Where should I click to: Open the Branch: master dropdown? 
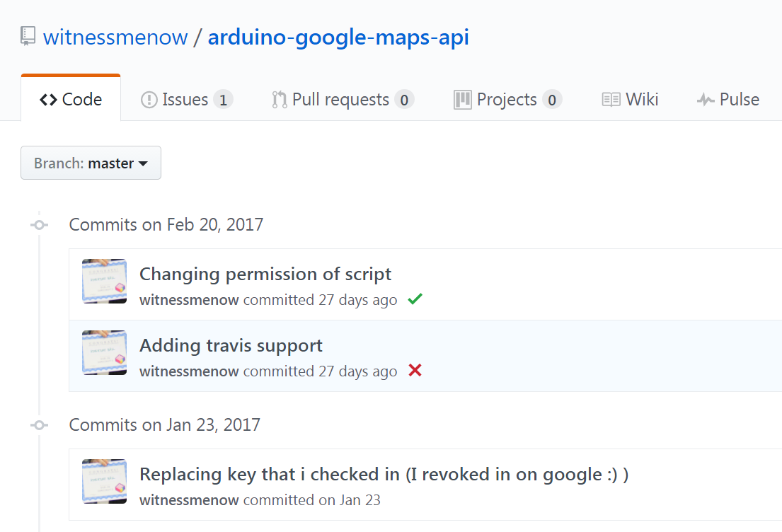[x=91, y=163]
